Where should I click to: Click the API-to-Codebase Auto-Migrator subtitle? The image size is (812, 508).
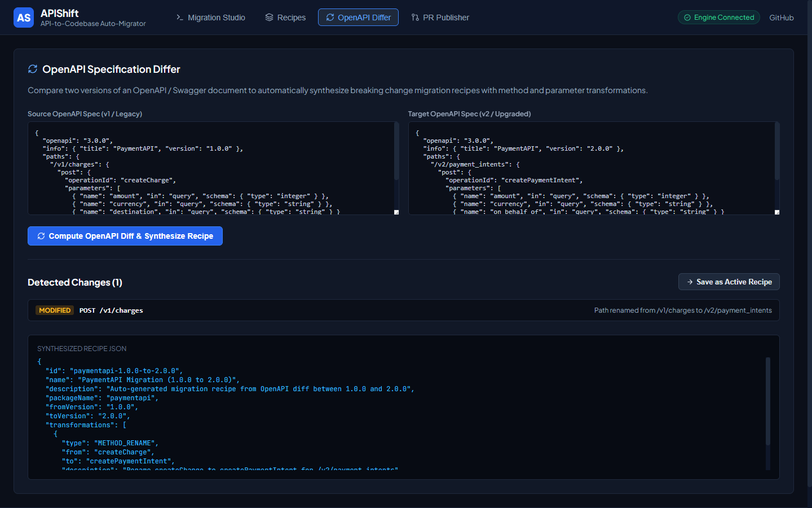(x=93, y=24)
